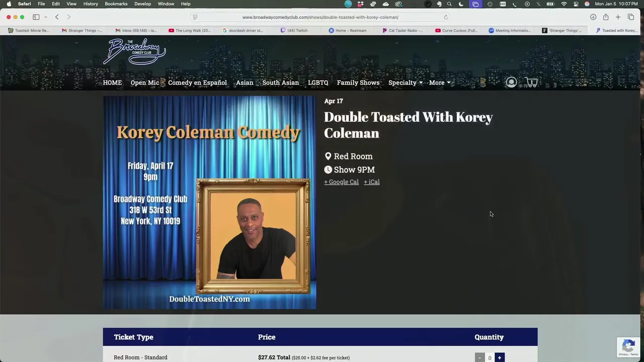644x362 pixels.
Task: Click the Broadway Comedy Club logo
Action: [x=134, y=51]
